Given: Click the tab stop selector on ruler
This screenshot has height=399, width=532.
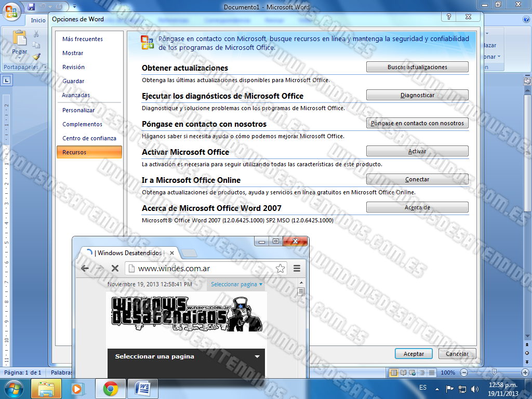Looking at the screenshot, I should (7, 81).
